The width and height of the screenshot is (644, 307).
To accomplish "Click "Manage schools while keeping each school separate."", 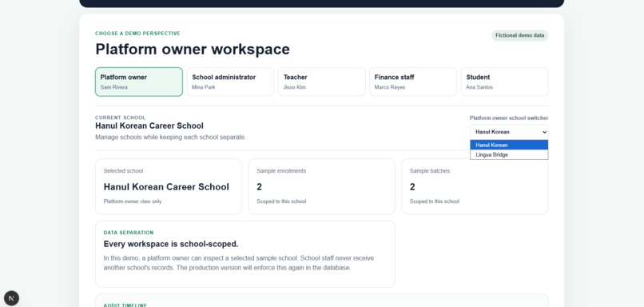I will (x=170, y=138).
